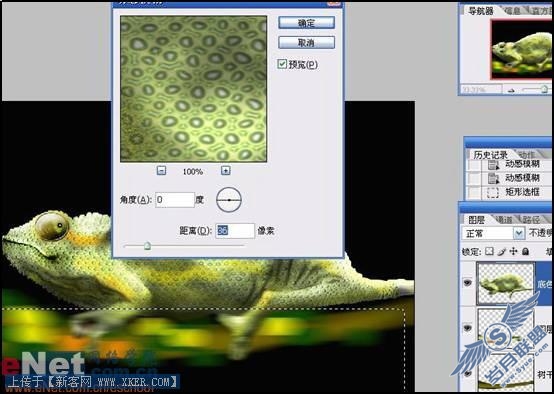Uncheck the 预览 preview checkbox
This screenshot has width=554, height=394.
[x=282, y=64]
